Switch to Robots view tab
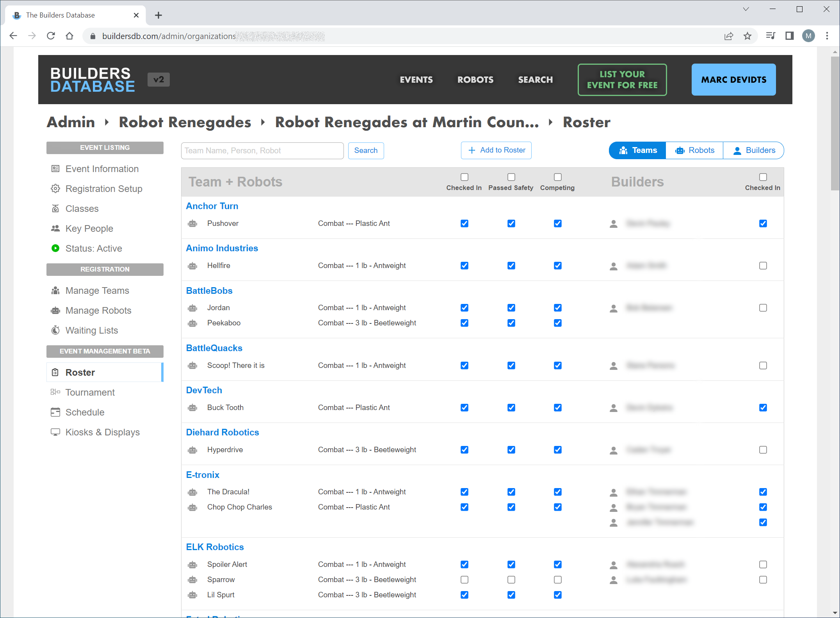Image resolution: width=840 pixels, height=618 pixels. tap(694, 150)
